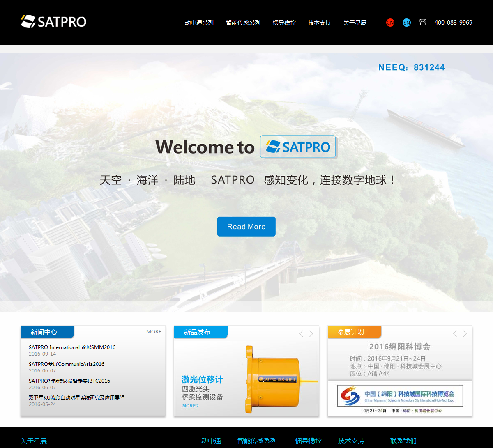Open footer 关于星展 link
The height and width of the screenshot is (448, 493).
[34, 441]
